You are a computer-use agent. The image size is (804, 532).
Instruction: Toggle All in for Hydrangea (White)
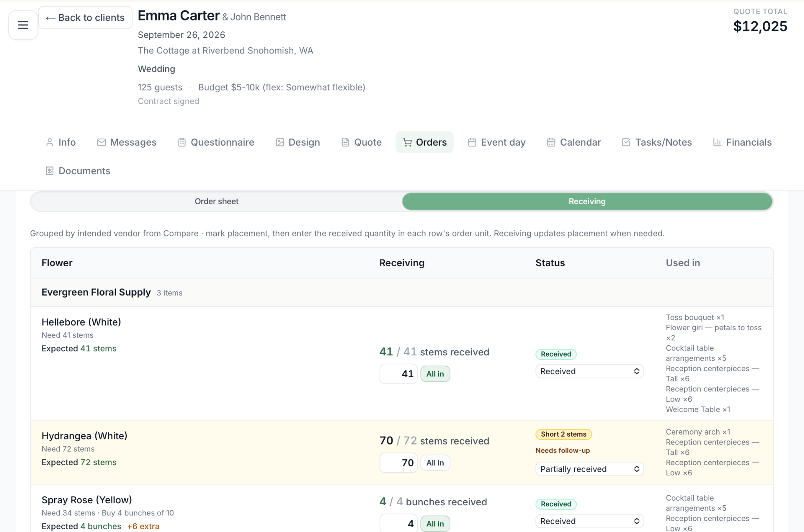[x=435, y=463]
